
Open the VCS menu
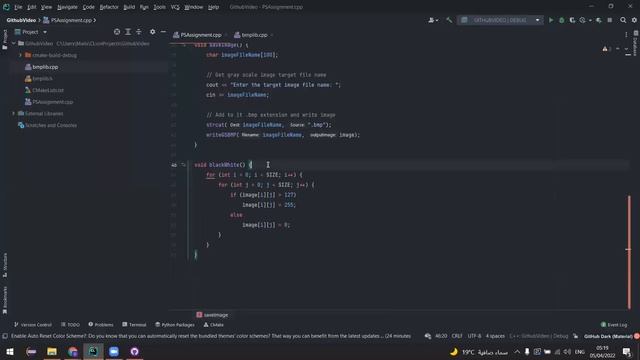175,7
